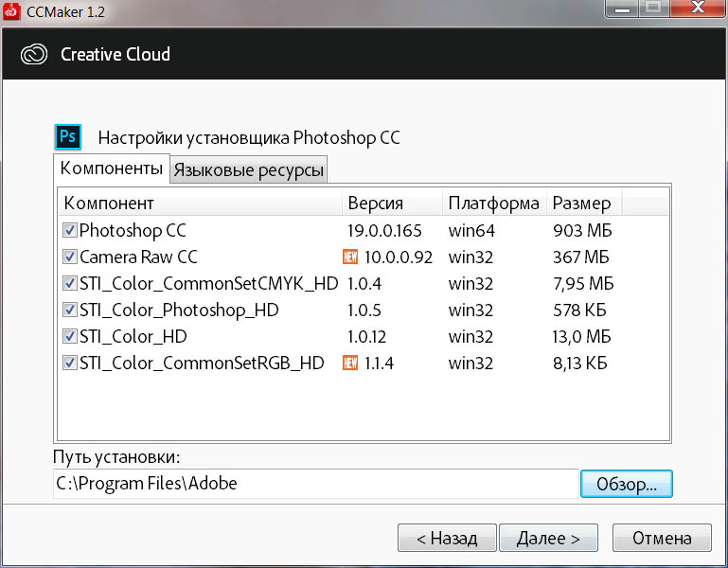This screenshot has width=728, height=568.
Task: Click the win64 platform cell
Action: click(x=471, y=230)
